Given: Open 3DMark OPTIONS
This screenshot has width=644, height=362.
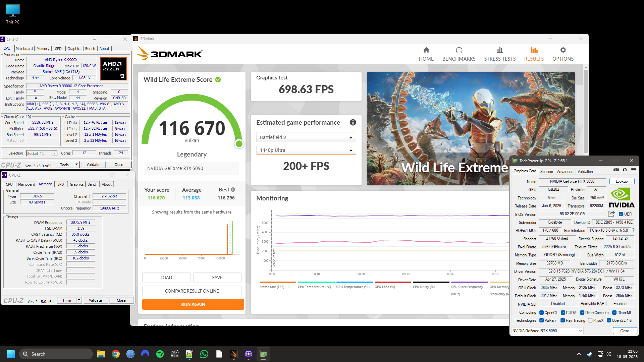Looking at the screenshot, I should [x=563, y=54].
